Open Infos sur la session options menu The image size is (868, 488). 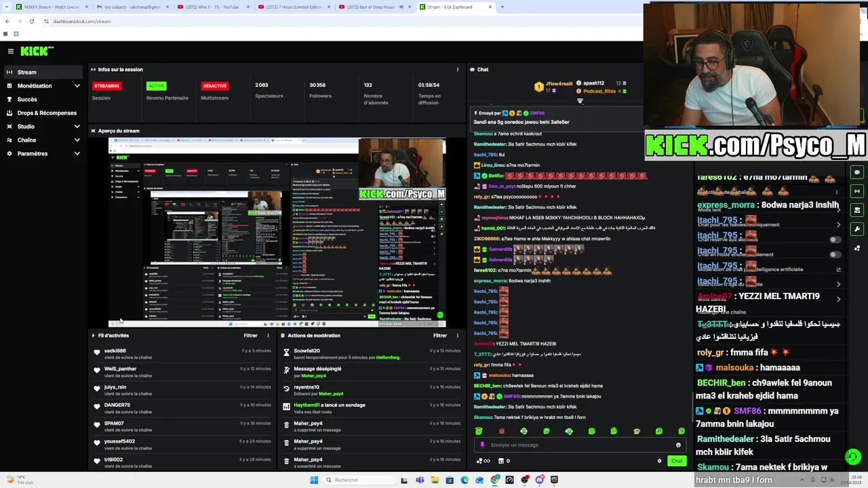(x=458, y=69)
